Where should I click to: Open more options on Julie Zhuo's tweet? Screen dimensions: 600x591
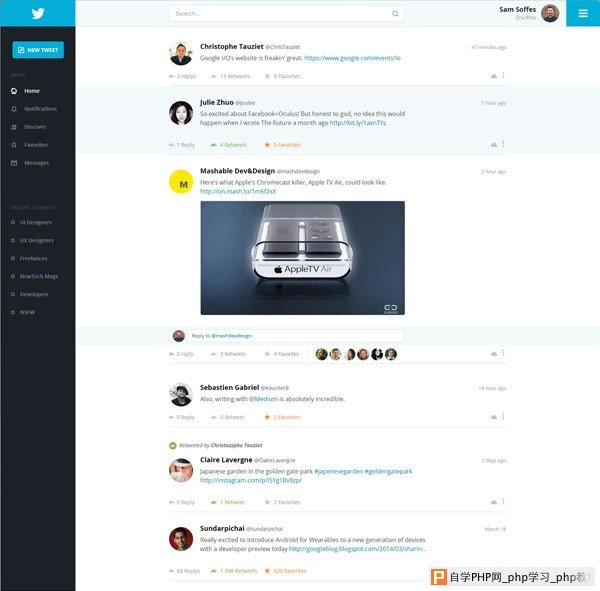503,144
